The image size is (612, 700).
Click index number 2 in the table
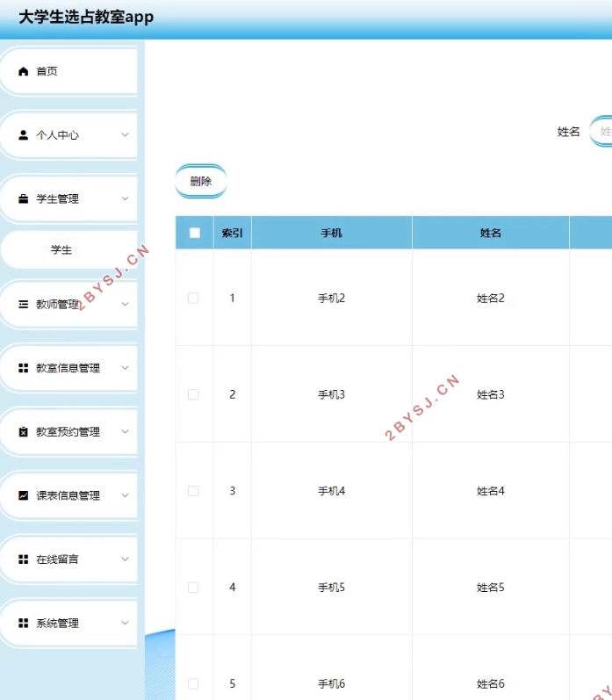(x=232, y=394)
